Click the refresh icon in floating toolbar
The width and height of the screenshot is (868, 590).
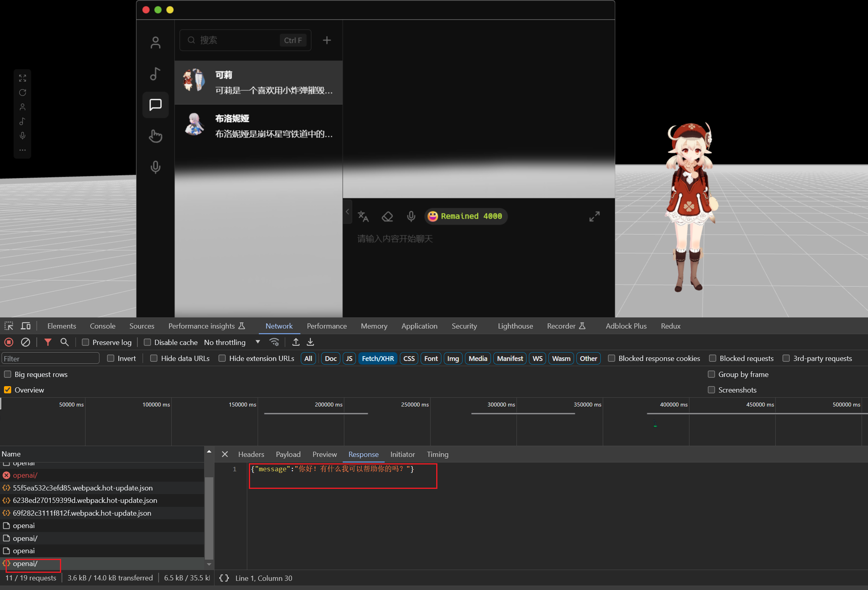(x=22, y=93)
